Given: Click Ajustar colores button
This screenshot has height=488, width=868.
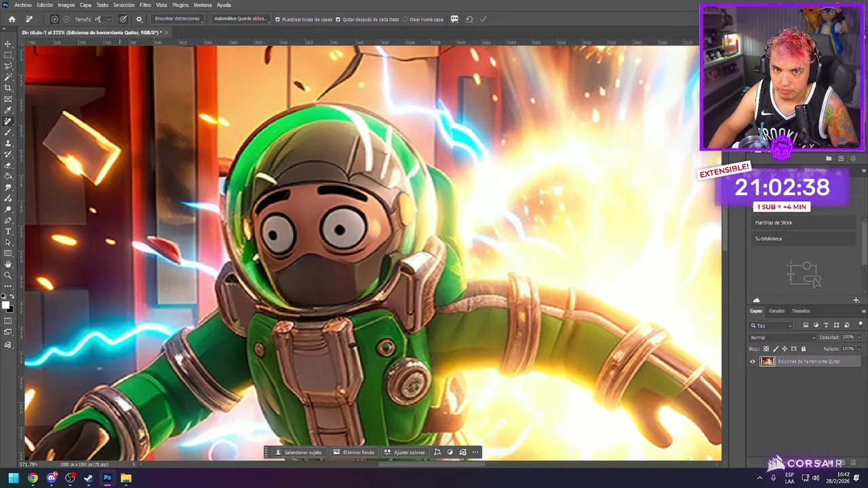Looking at the screenshot, I should (x=405, y=452).
